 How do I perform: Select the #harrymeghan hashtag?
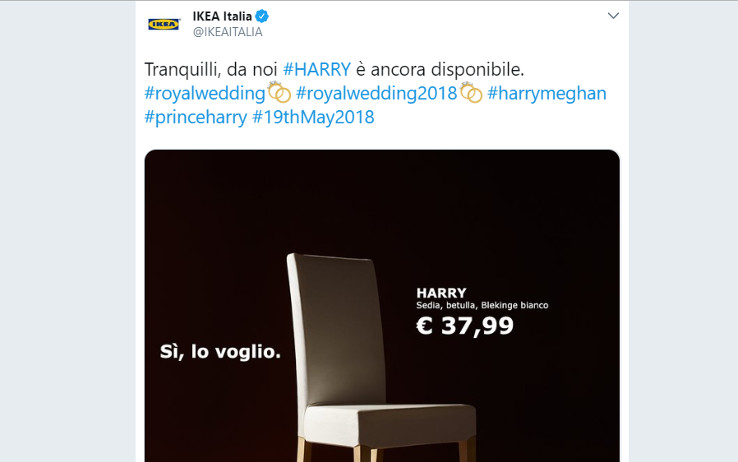tap(547, 94)
